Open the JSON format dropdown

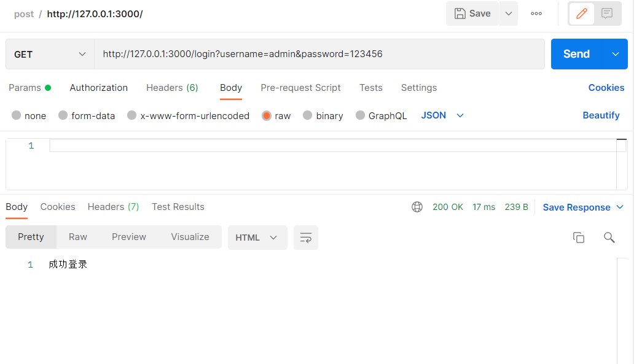coord(442,115)
